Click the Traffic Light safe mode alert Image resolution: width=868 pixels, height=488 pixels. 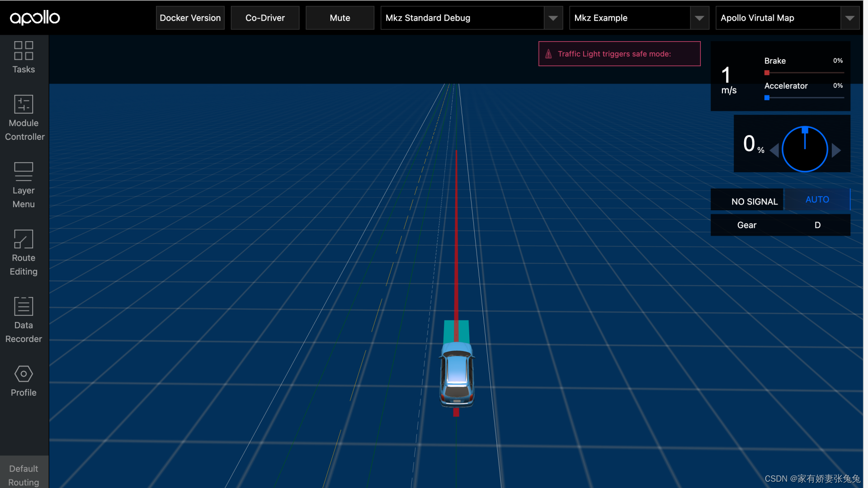tap(619, 54)
